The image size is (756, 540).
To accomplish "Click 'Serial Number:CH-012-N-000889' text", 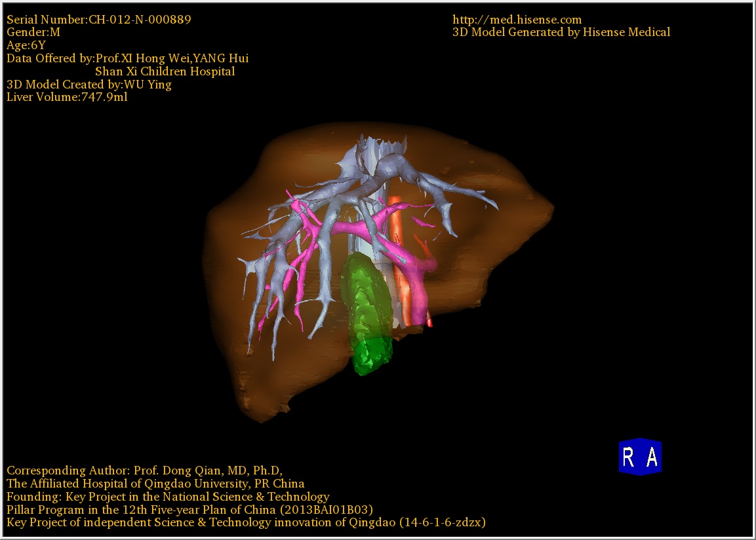I will tap(99, 19).
